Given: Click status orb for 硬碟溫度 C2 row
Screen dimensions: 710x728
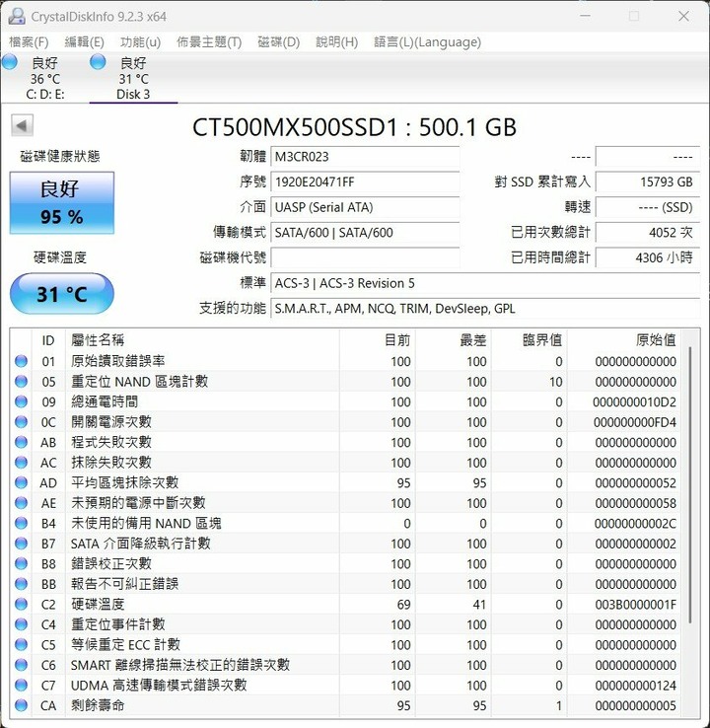Looking at the screenshot, I should 22,604.
